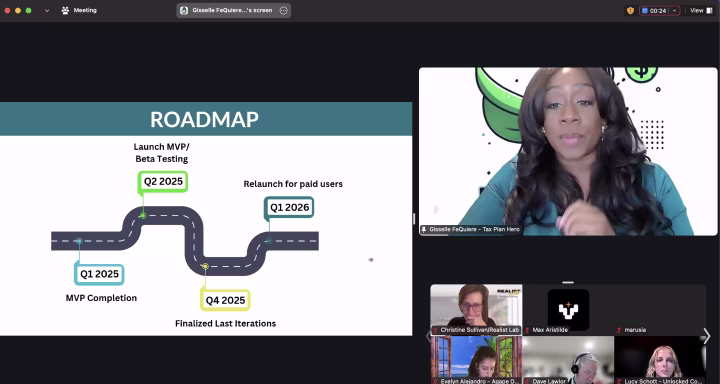Open the dropdown chevron beside the Meeting icon
Screen dimensions: 720x384
coord(47,11)
